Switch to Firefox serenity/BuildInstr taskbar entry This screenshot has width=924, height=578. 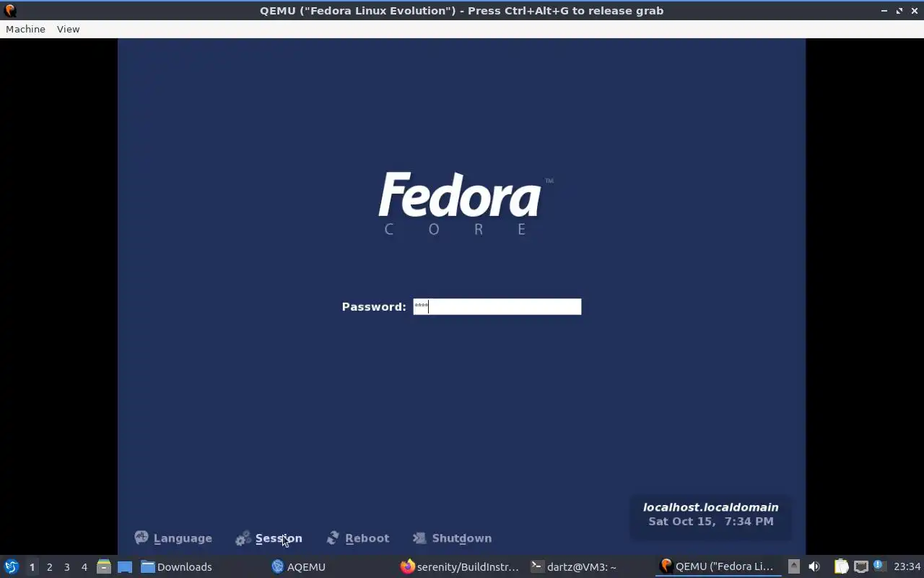point(460,566)
